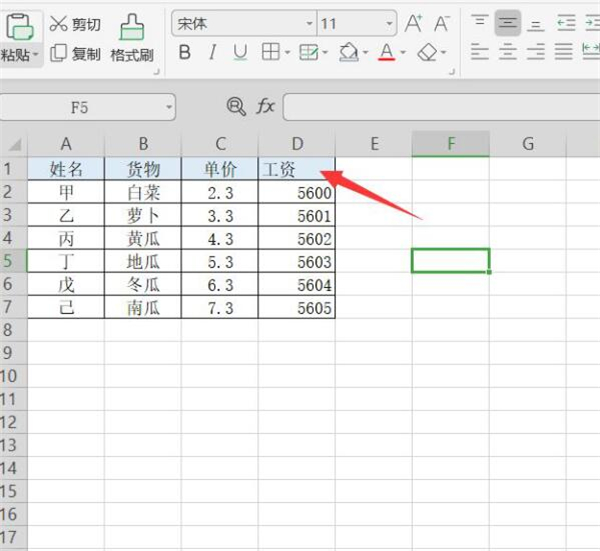Toggle Underline formatting

[240, 52]
